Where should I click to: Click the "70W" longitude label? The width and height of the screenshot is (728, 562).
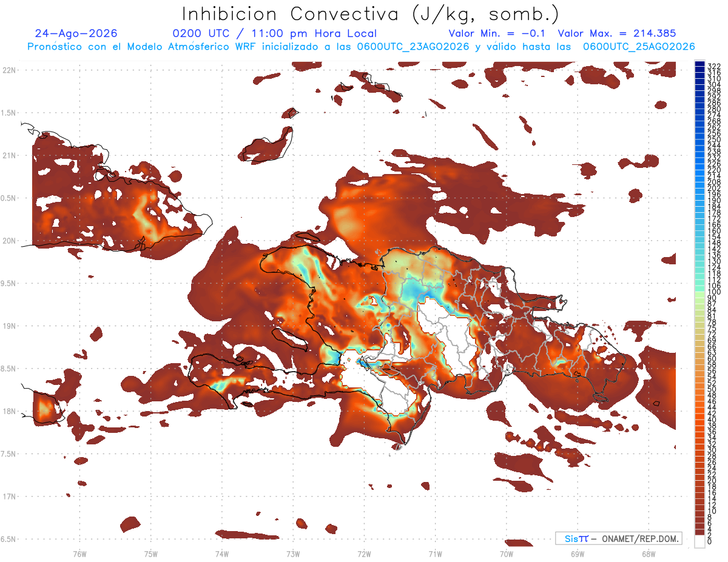click(x=506, y=554)
